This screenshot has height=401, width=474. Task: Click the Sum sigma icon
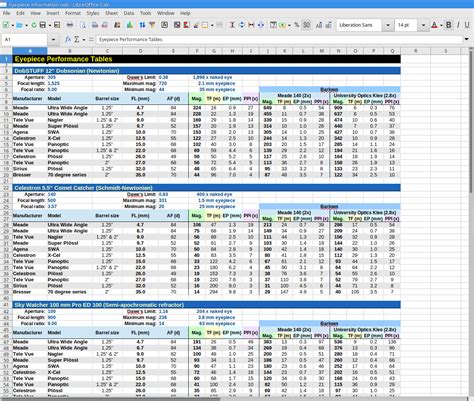[x=77, y=39]
